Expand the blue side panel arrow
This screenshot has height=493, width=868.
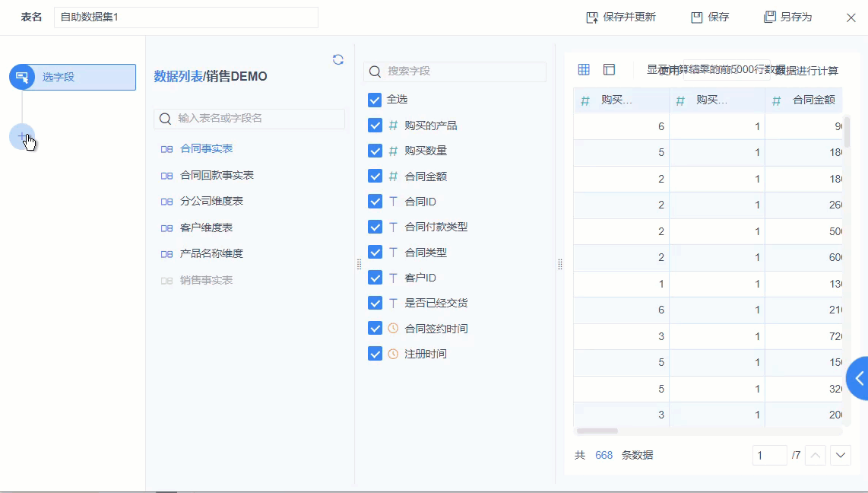click(858, 378)
